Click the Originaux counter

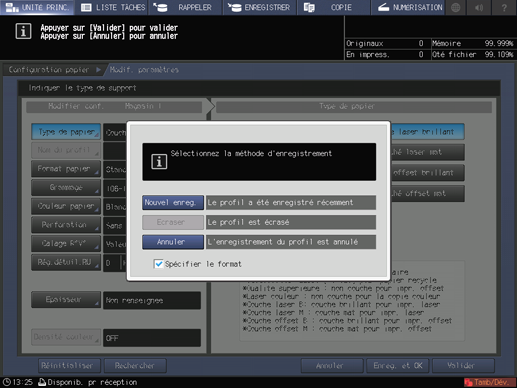(x=386, y=44)
